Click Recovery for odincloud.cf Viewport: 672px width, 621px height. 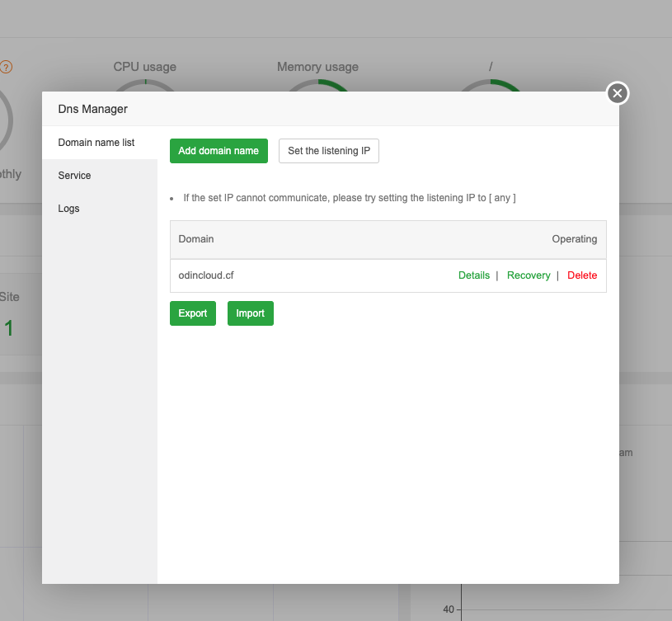(x=529, y=275)
